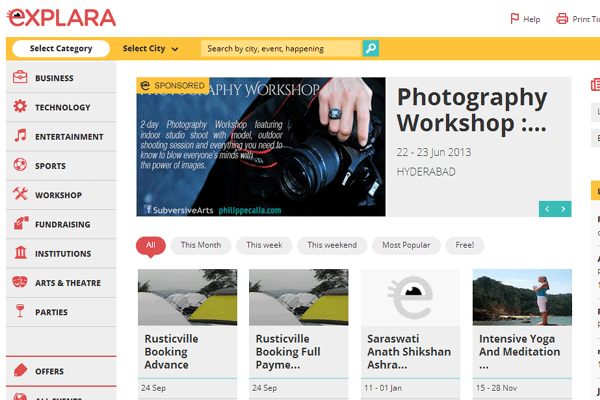Open the Parties category
600x400 pixels.
pos(61,312)
